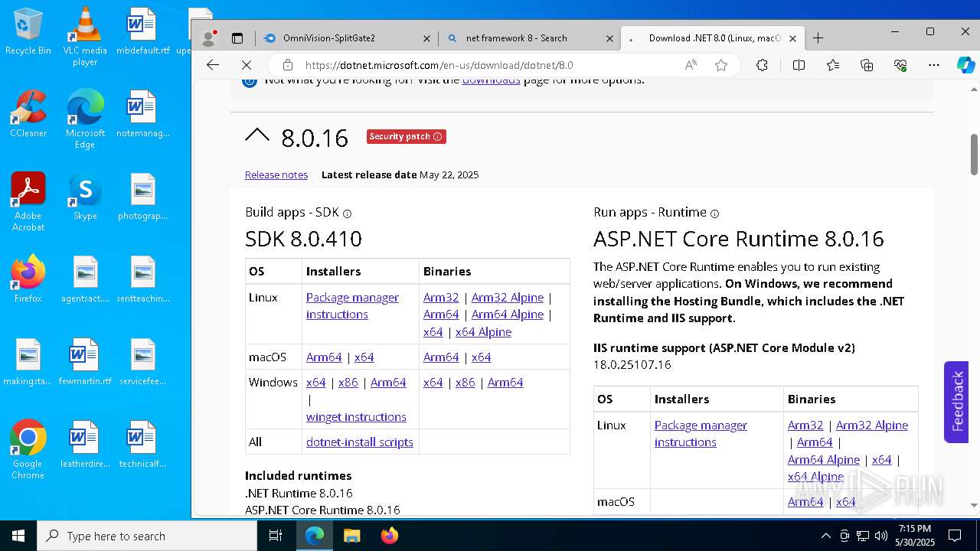Open Collections in Edge toolbar
Viewport: 980px width, 551px height.
point(867,65)
